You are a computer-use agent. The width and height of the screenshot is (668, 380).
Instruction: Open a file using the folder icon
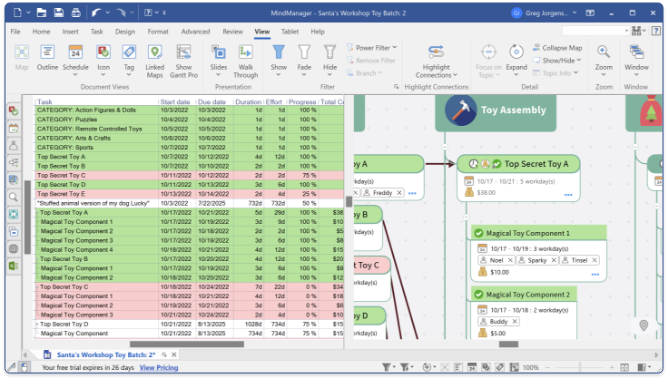click(41, 13)
